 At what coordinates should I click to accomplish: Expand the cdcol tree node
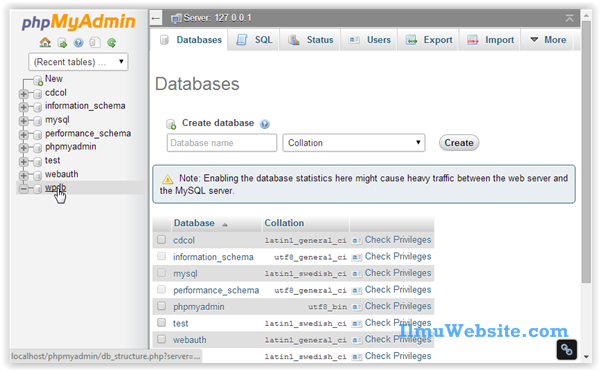24,94
